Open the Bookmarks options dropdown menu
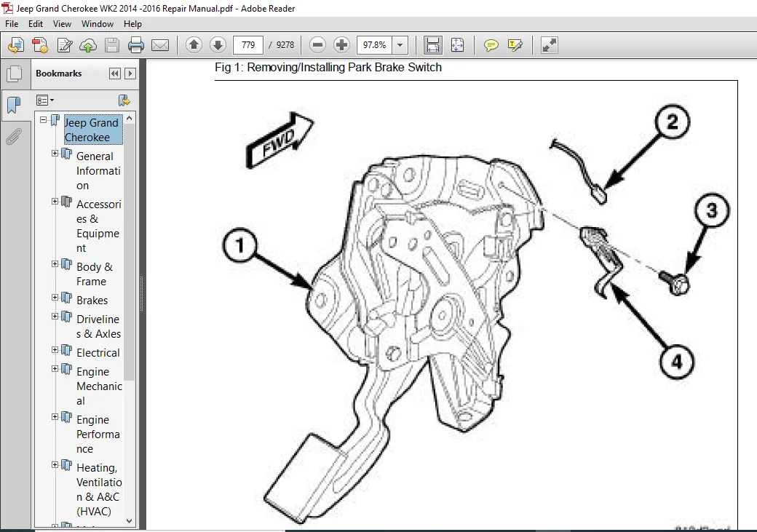Image resolution: width=757 pixels, height=532 pixels. 45,100
